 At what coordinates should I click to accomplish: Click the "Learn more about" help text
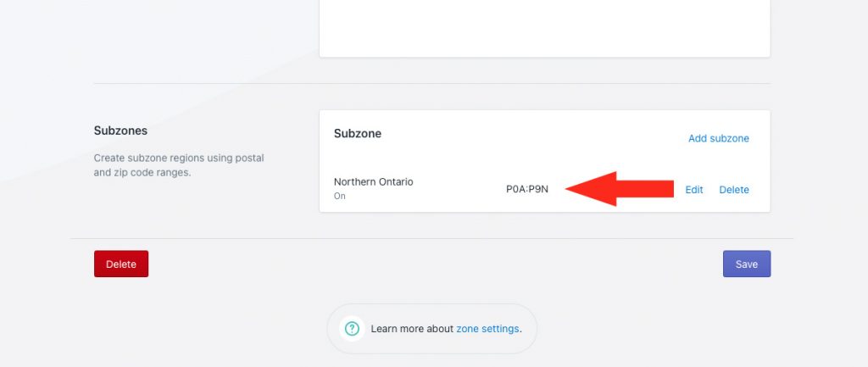tap(413, 329)
